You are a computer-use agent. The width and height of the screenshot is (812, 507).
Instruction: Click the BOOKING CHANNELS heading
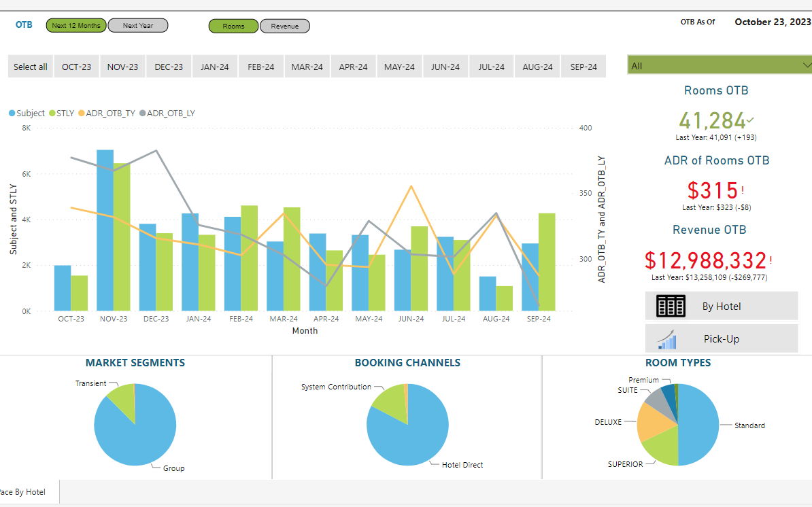[x=407, y=363]
